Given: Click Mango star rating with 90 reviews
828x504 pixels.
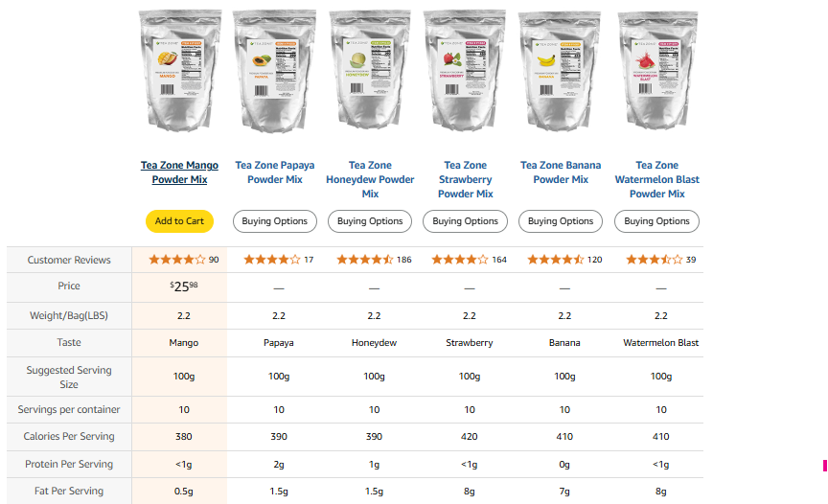Looking at the screenshot, I should 176,260.
